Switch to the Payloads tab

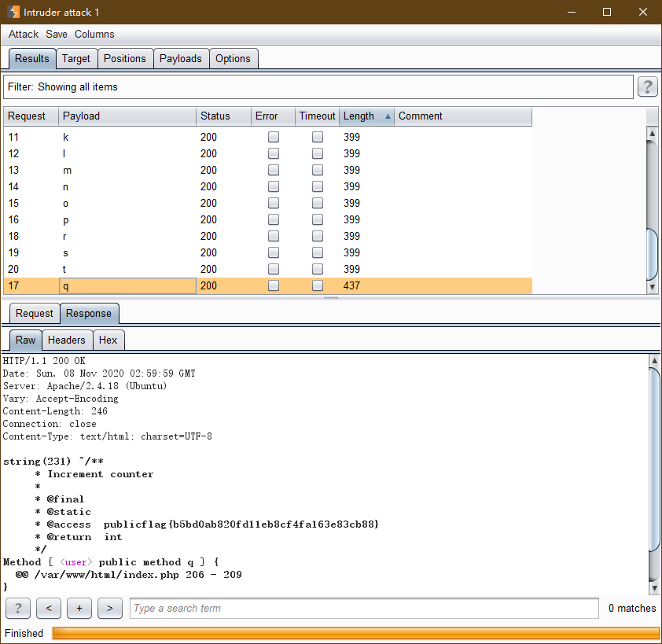[x=181, y=58]
